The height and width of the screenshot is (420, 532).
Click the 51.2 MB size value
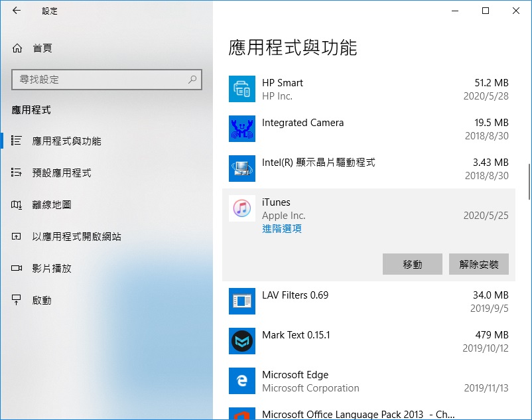(492, 83)
